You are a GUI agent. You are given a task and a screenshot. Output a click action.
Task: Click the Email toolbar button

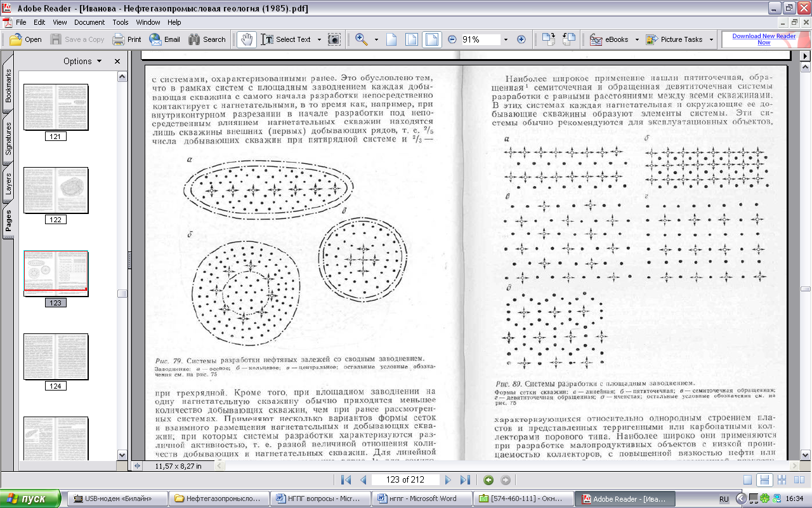pyautogui.click(x=165, y=39)
